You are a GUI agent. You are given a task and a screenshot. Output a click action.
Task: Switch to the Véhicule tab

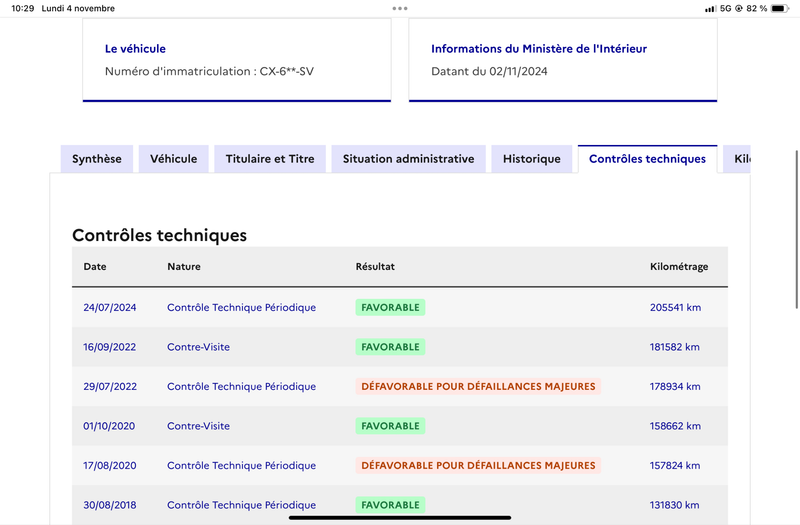pyautogui.click(x=173, y=159)
